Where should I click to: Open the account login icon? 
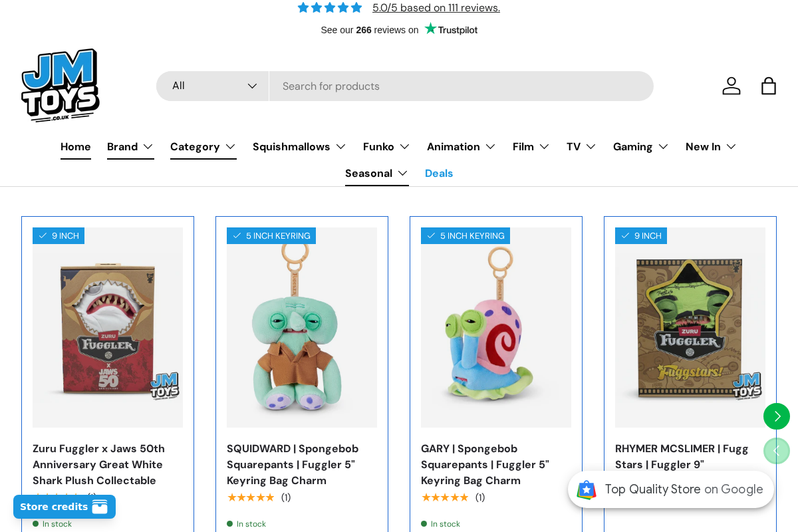coord(731,86)
